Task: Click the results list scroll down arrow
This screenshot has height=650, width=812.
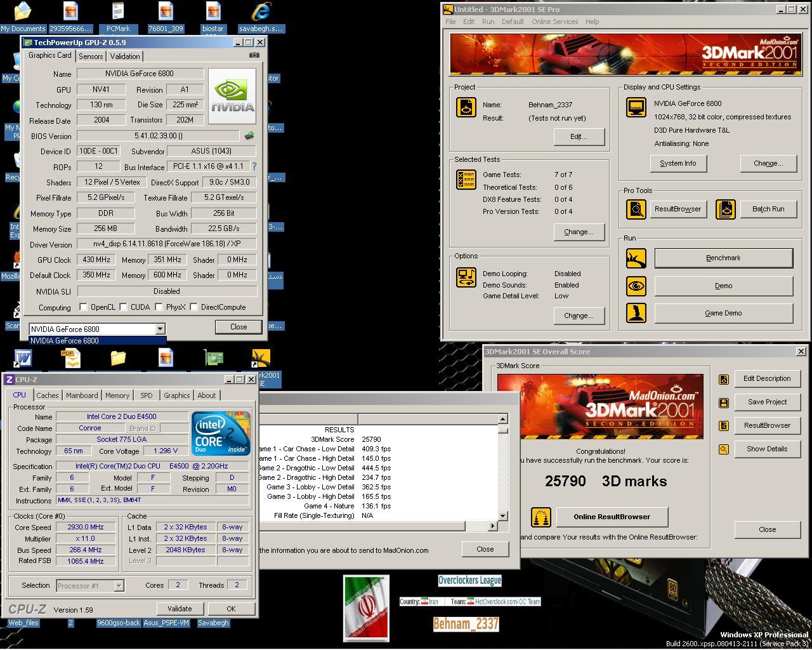Action: pyautogui.click(x=502, y=515)
